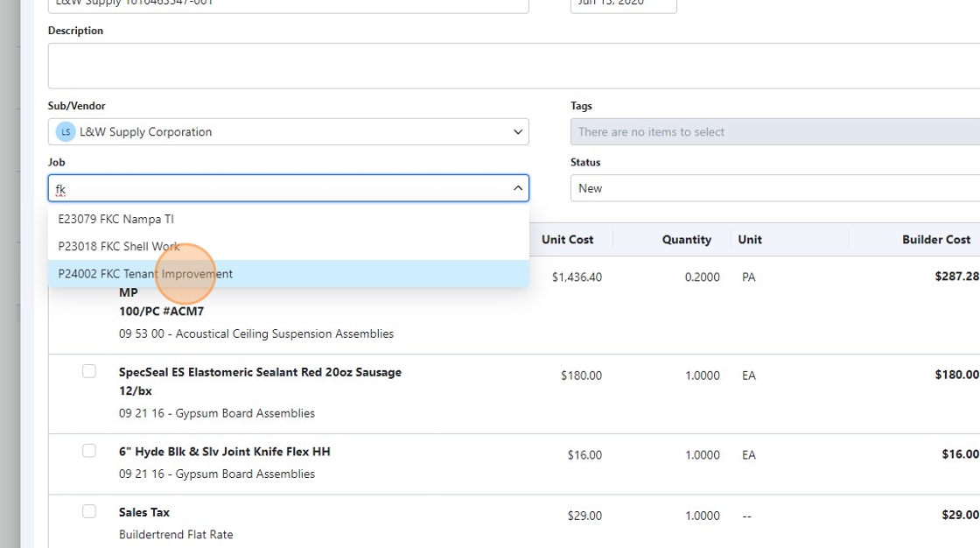Viewport: 980px width, 548px height.
Task: Open the Sales Tax line item
Action: [144, 512]
